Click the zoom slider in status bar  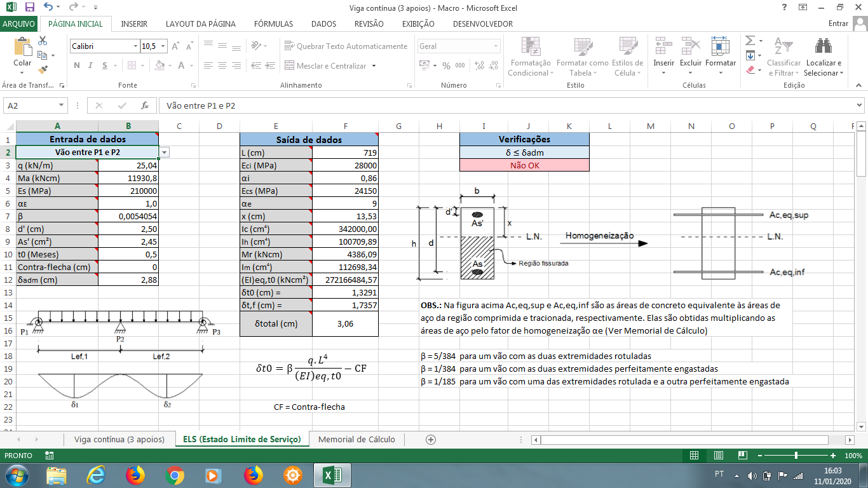[796, 456]
